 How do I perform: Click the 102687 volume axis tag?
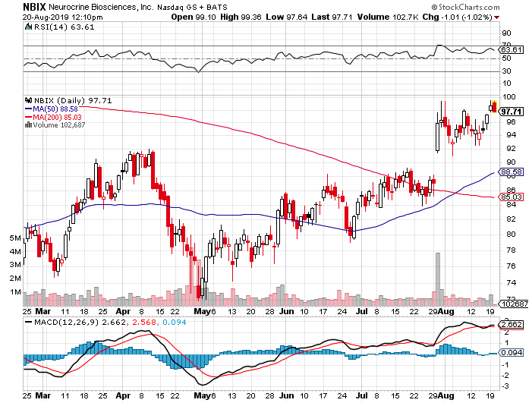(x=514, y=304)
